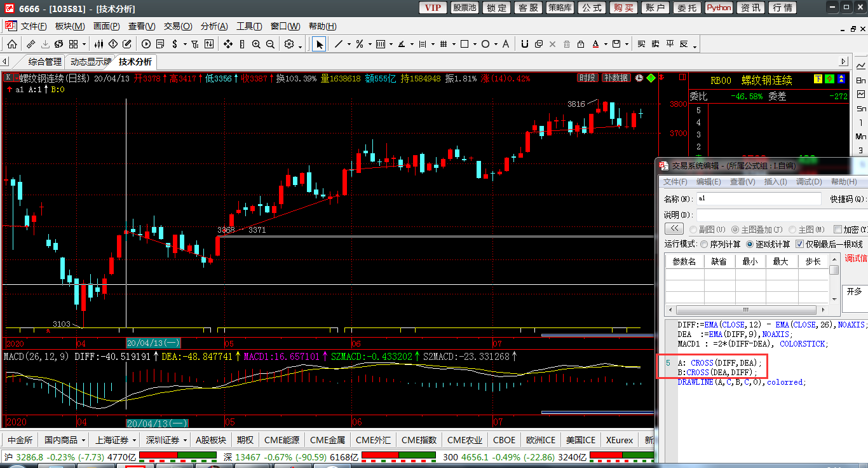
Task: Open the 分析(A) menu
Action: [x=214, y=26]
